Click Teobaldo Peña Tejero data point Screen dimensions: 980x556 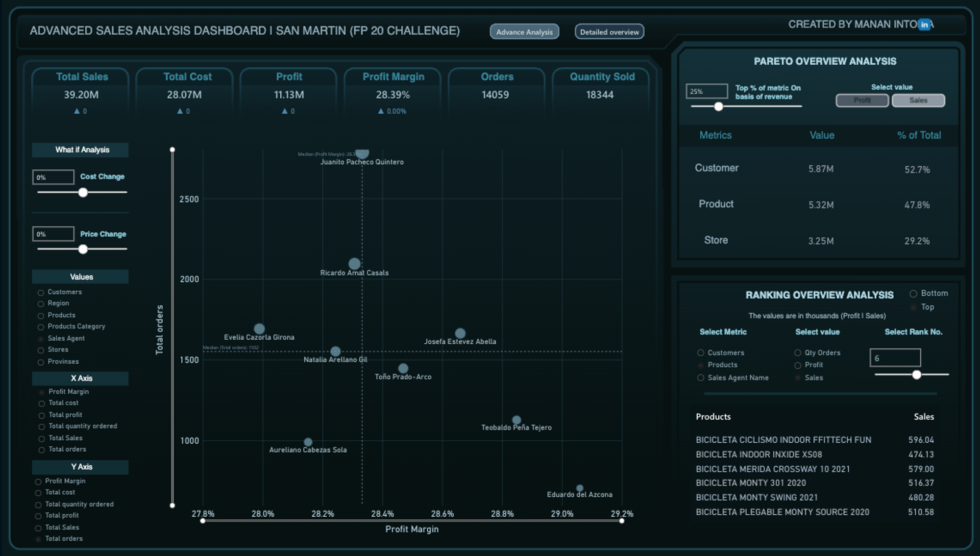click(x=516, y=420)
